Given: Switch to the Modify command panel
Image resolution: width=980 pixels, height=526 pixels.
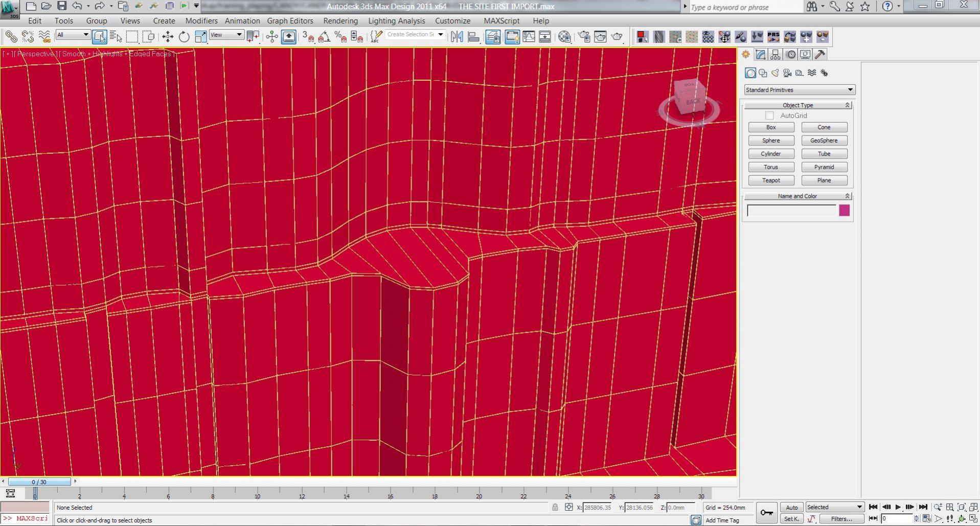Looking at the screenshot, I should (760, 54).
